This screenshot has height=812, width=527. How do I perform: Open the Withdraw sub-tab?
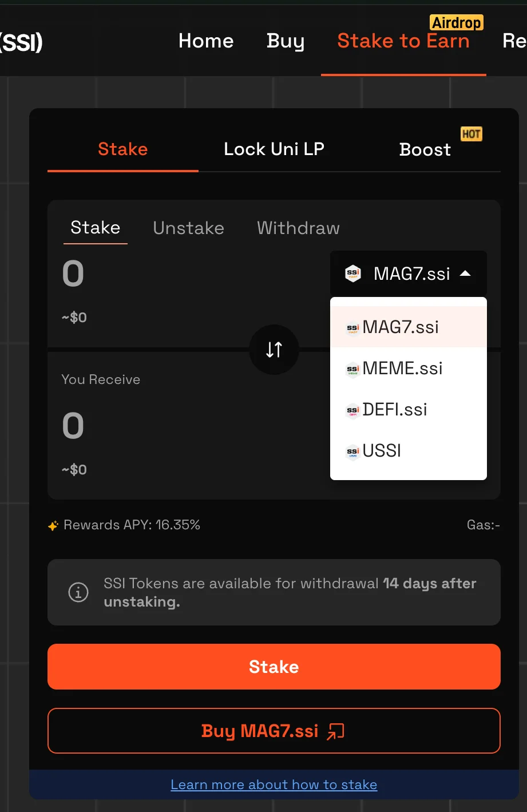298,228
